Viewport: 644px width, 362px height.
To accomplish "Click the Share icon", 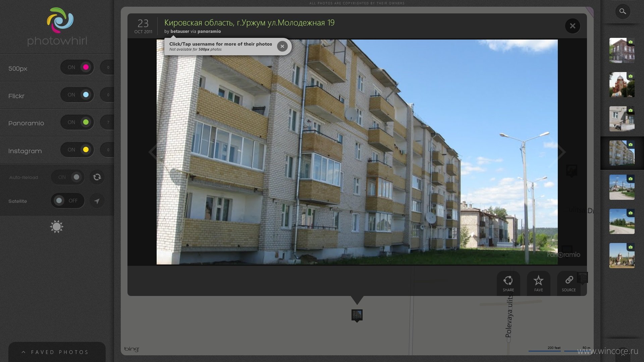I will coord(508,283).
